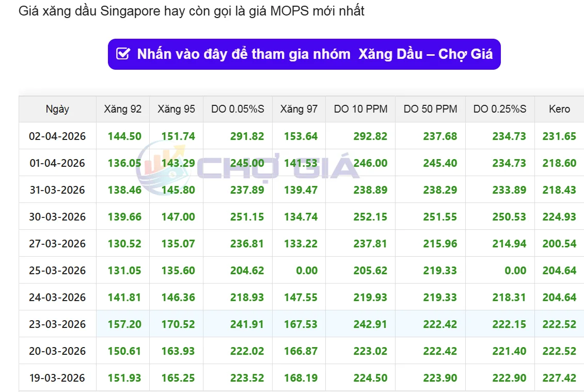Select the DO 0.25%S column header
The width and height of the screenshot is (584, 392).
pos(500,109)
